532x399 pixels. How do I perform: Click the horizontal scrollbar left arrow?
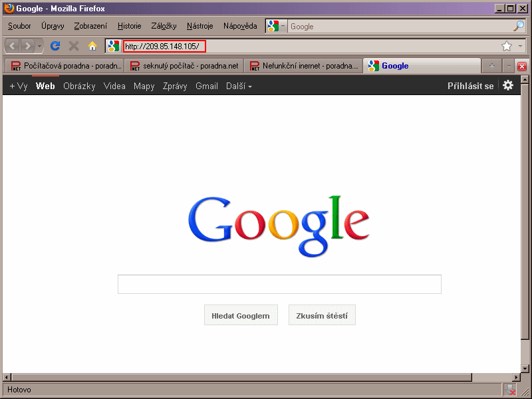[x=7, y=377]
